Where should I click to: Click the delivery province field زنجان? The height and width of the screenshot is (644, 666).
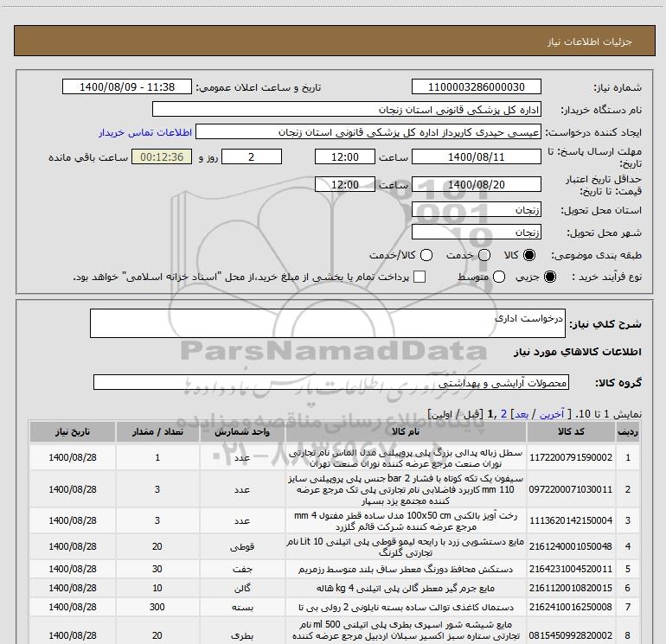coord(476,210)
